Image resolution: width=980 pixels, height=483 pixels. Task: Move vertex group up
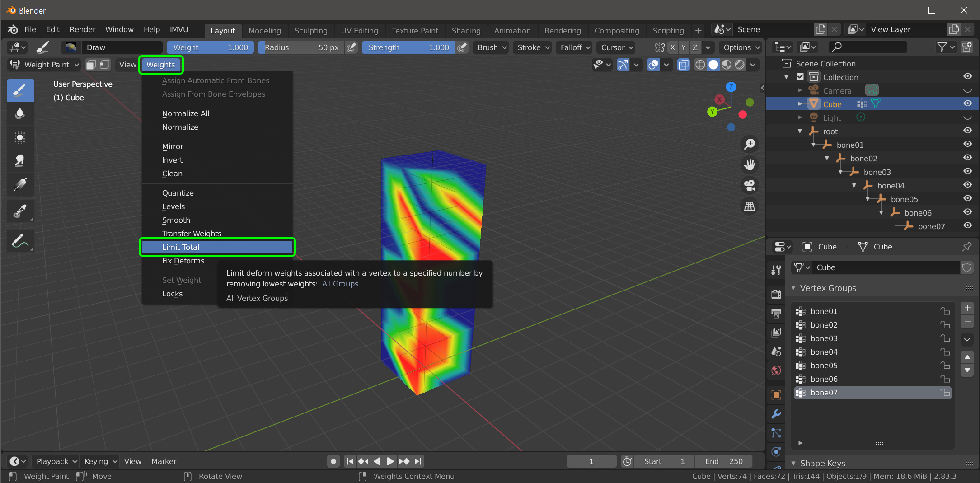[x=967, y=357]
